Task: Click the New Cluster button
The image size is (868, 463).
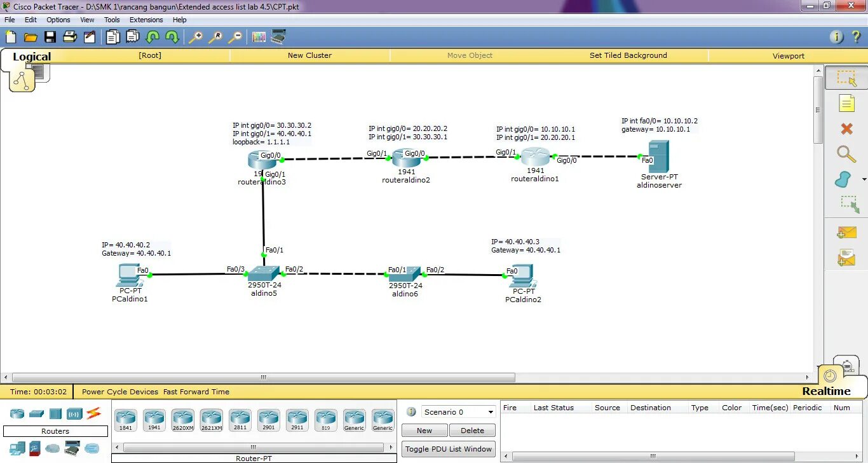Action: tap(309, 55)
